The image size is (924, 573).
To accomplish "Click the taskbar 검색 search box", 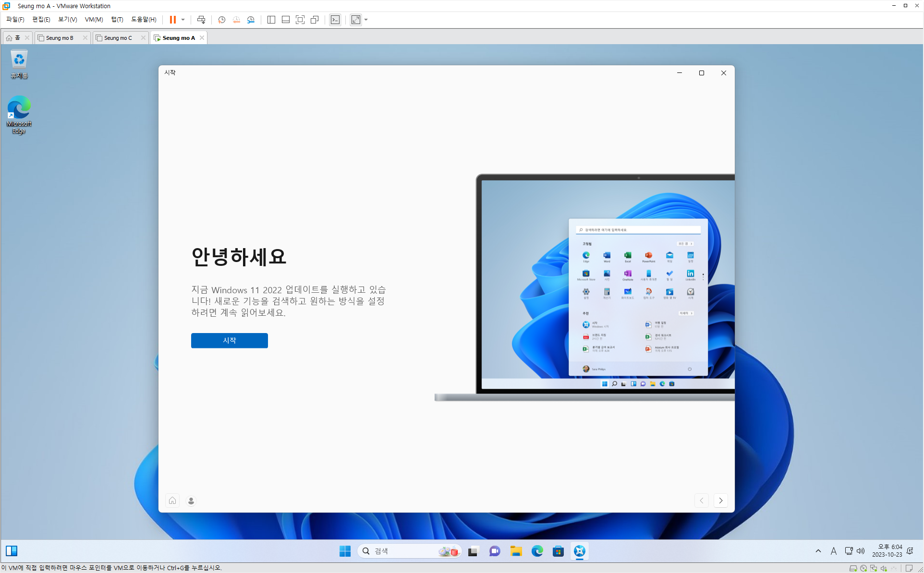I will pyautogui.click(x=399, y=551).
